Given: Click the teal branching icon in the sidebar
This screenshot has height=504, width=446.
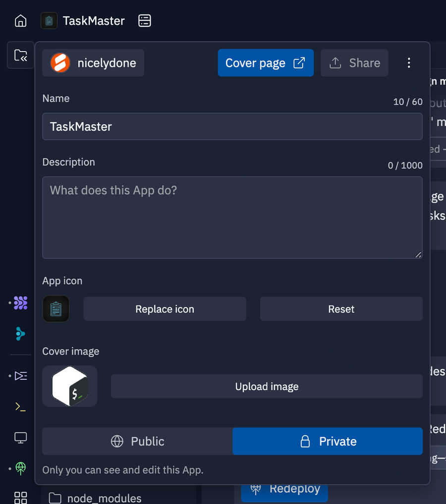Looking at the screenshot, I should coord(20,334).
